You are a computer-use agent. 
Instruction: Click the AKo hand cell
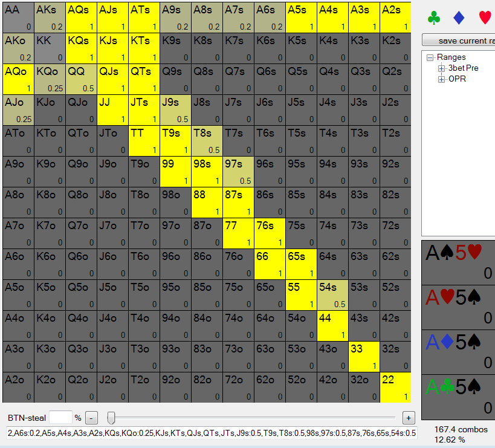(x=18, y=48)
